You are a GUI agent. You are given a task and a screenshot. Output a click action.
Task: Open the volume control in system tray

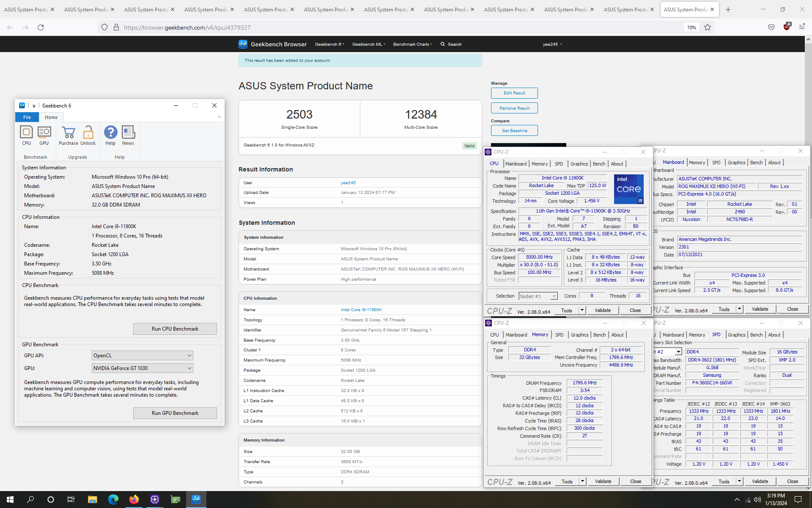pyautogui.click(x=757, y=500)
